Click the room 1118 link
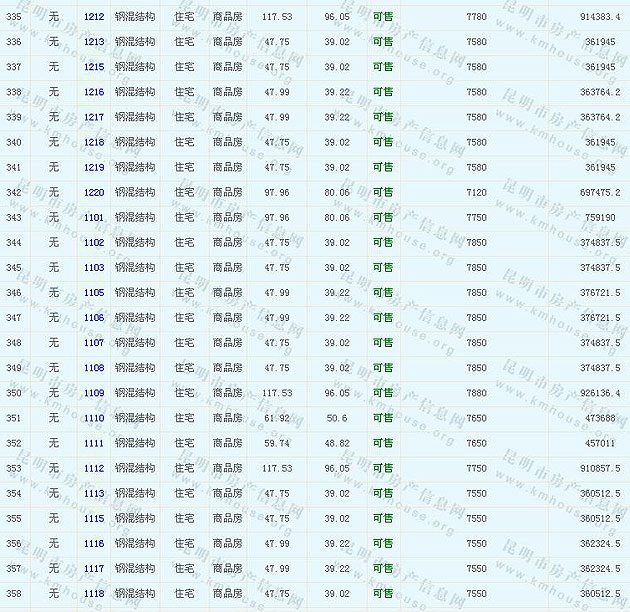Viewport: 630px width, 612px height. (94, 593)
